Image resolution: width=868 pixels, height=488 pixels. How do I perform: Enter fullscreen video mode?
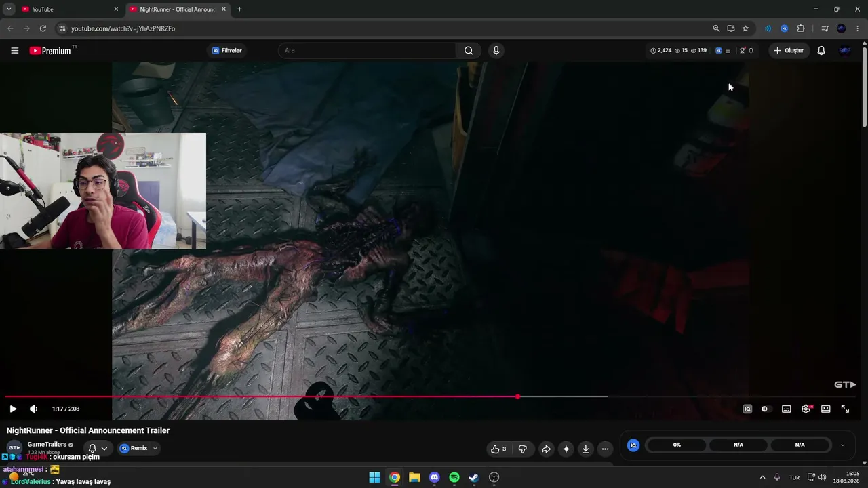(846, 409)
